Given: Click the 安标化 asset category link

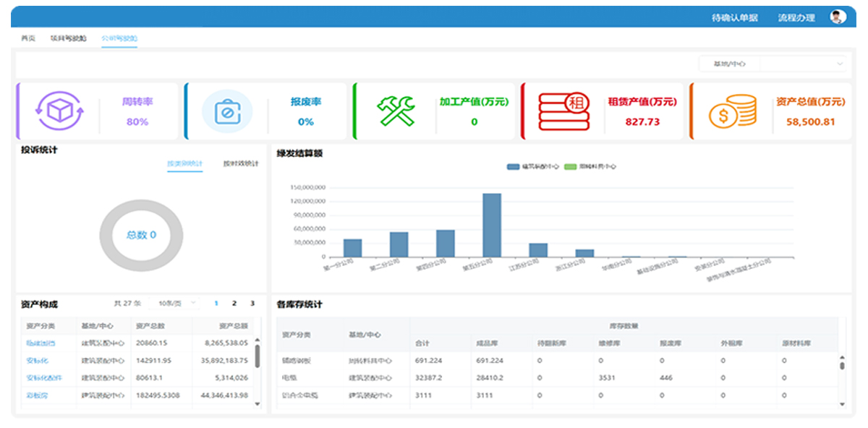Looking at the screenshot, I should point(37,361).
